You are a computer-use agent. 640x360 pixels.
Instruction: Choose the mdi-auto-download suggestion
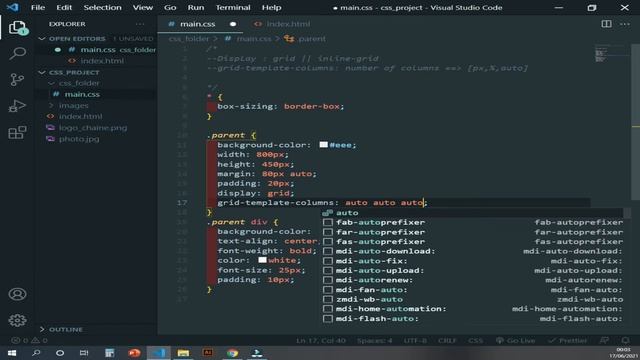click(x=472, y=251)
